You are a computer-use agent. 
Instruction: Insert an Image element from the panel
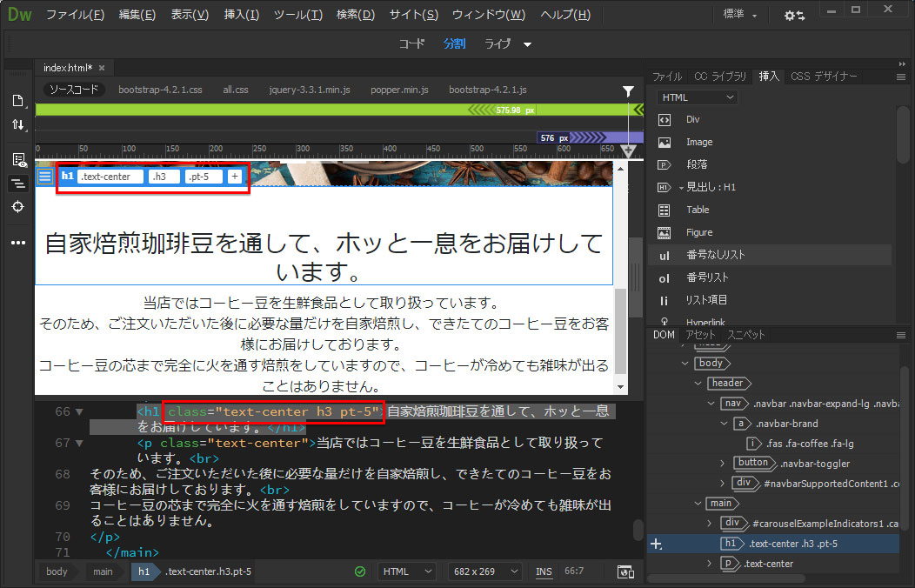(x=698, y=142)
